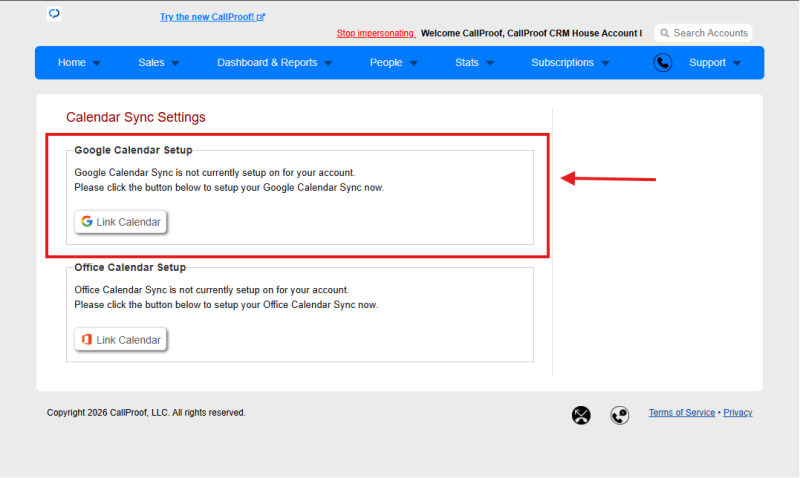The image size is (800, 478).
Task: Expand the Subscriptions dropdown arrow
Action: tap(605, 63)
